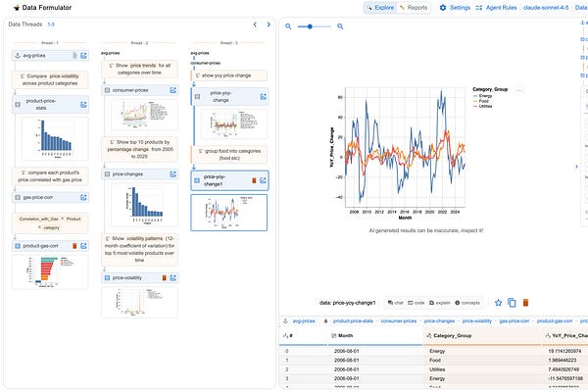588x392 pixels.
Task: Click table icon beside product-price-stats card
Action: (18, 105)
